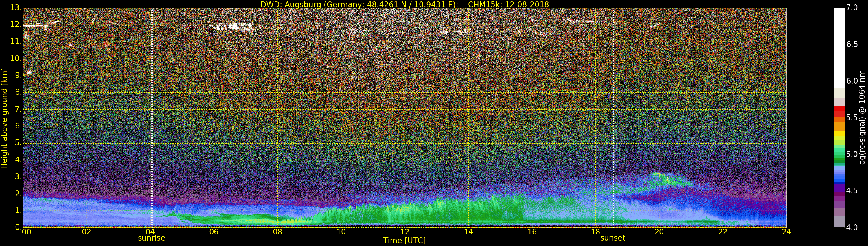Click time axis tick label "02"
This screenshot has height=246, width=868.
point(87,232)
